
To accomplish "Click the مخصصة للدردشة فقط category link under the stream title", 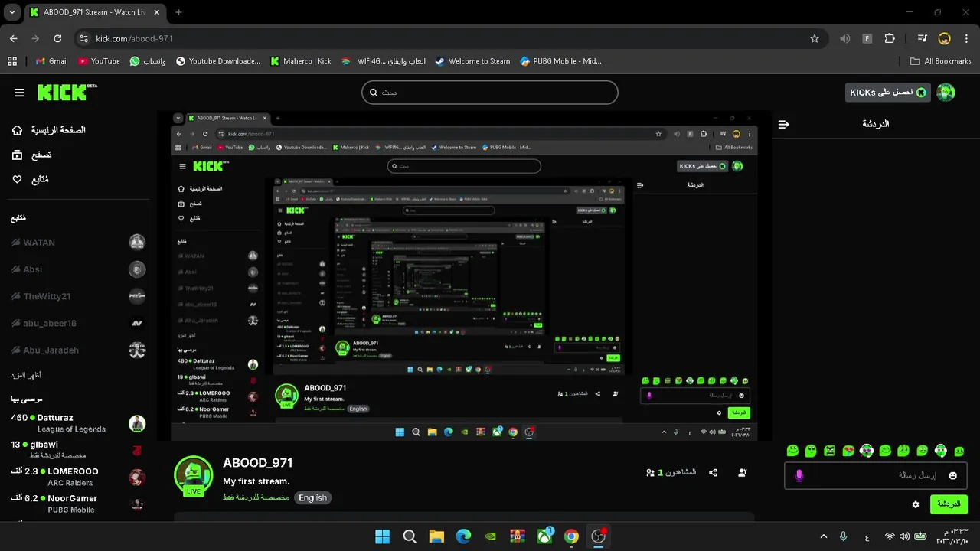I will 256,497.
